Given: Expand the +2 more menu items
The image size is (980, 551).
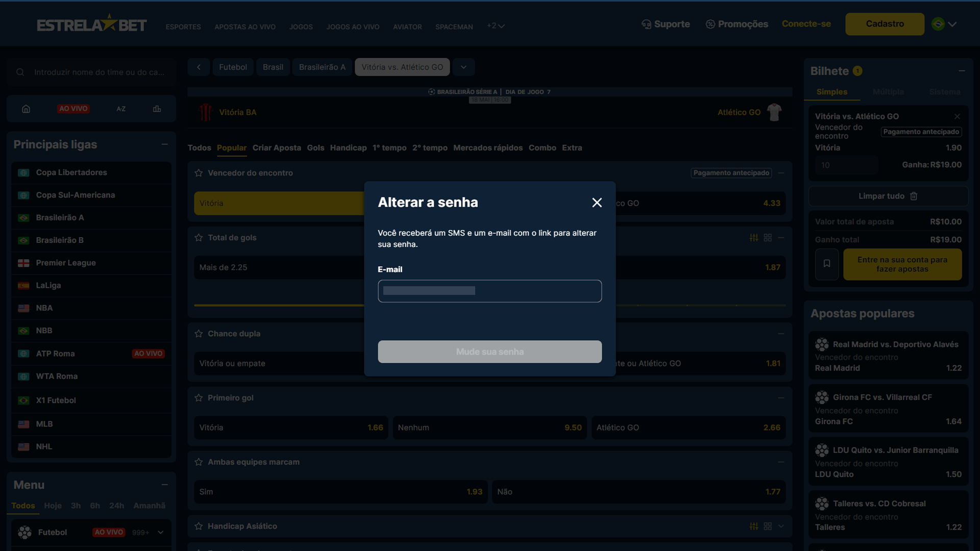Looking at the screenshot, I should tap(495, 26).
